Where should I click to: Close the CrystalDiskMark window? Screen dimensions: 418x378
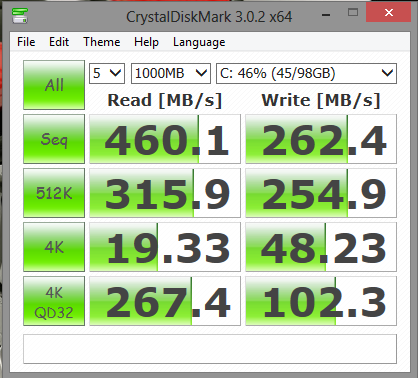point(389,13)
